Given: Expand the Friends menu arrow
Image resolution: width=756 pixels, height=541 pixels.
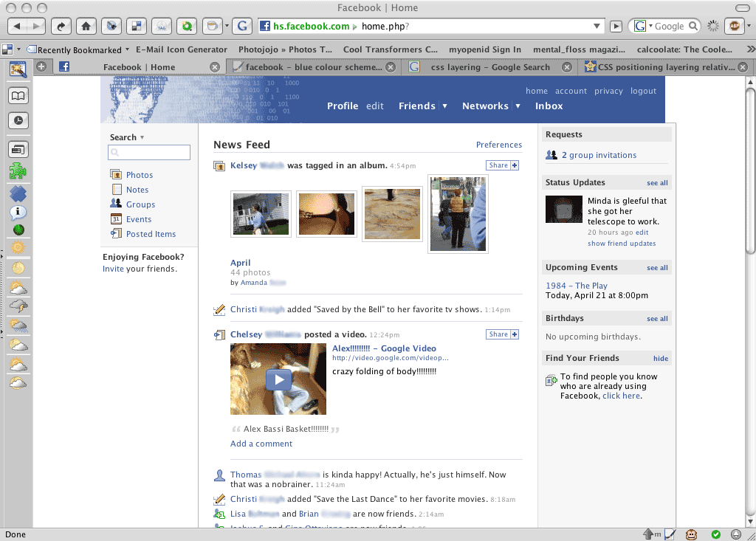Looking at the screenshot, I should tap(444, 106).
